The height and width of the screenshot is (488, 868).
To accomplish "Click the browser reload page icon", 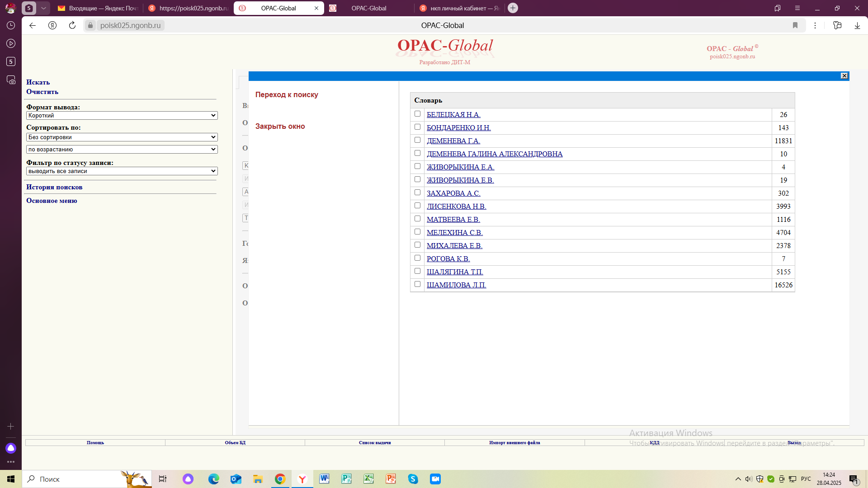I will (72, 25).
